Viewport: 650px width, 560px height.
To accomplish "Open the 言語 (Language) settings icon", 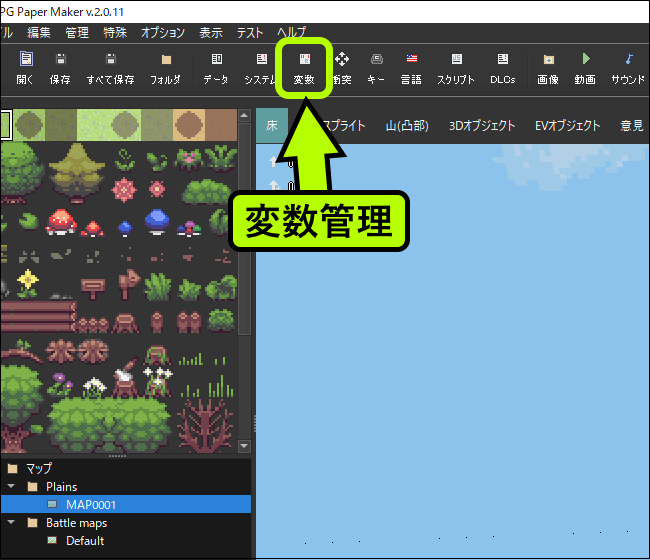I will (411, 68).
